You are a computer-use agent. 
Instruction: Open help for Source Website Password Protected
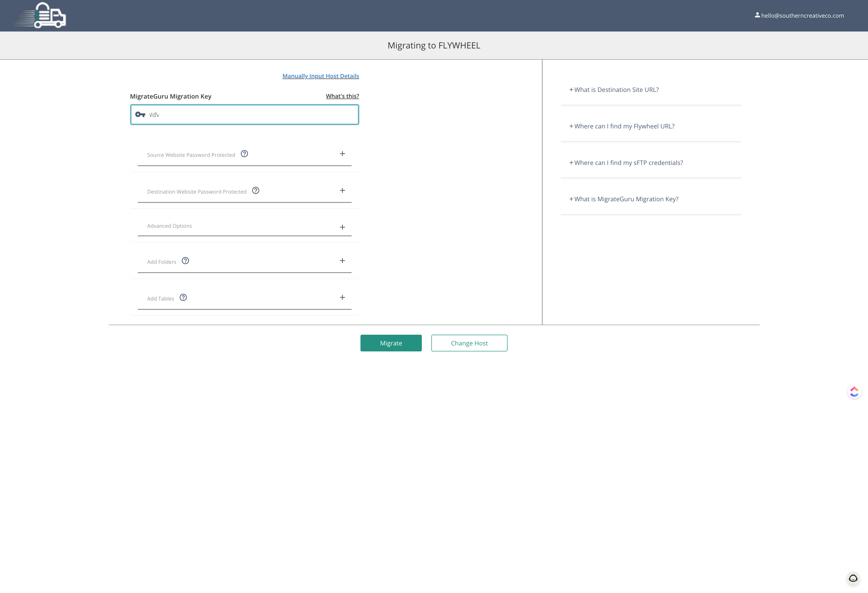[244, 154]
